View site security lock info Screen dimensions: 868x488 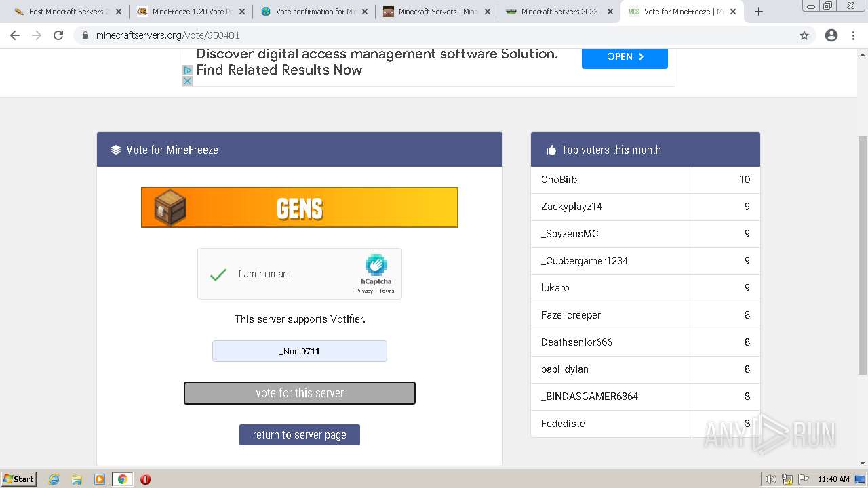[85, 35]
